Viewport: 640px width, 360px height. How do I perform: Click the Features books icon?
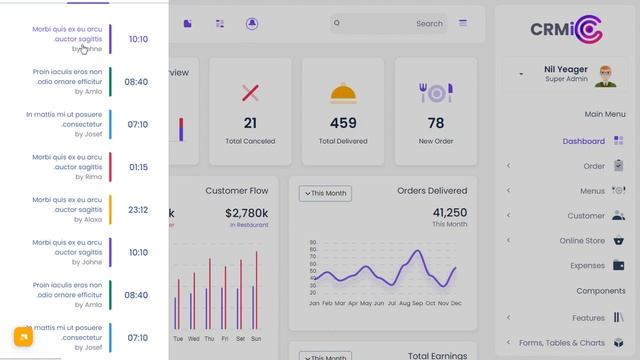click(618, 317)
